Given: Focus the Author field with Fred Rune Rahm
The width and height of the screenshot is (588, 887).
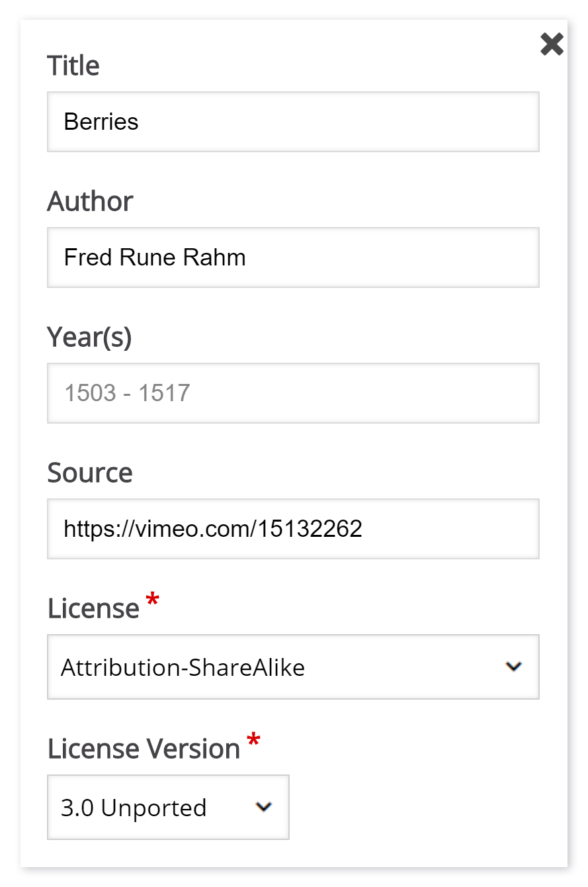Looking at the screenshot, I should pos(293,257).
